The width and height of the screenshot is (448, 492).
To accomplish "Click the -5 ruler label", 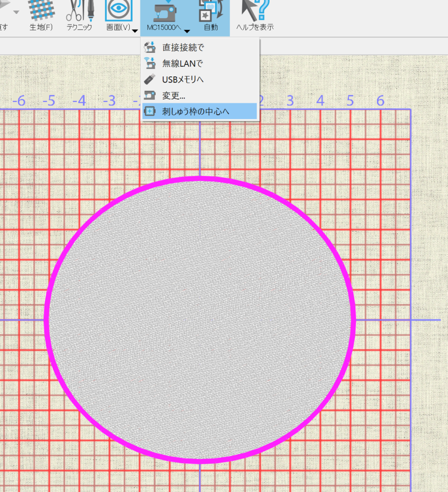I will point(49,101).
